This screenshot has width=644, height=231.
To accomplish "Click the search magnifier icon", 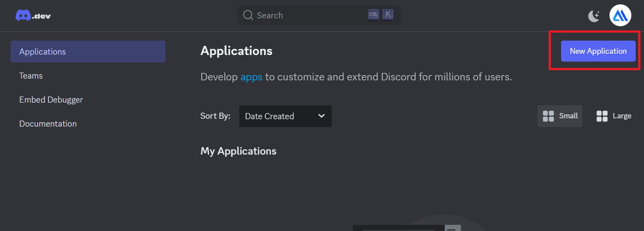I will click(248, 15).
